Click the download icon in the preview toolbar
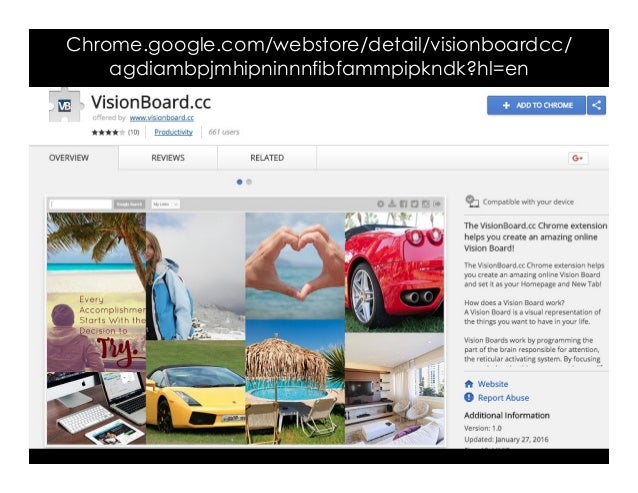The width and height of the screenshot is (638, 493). click(x=392, y=204)
